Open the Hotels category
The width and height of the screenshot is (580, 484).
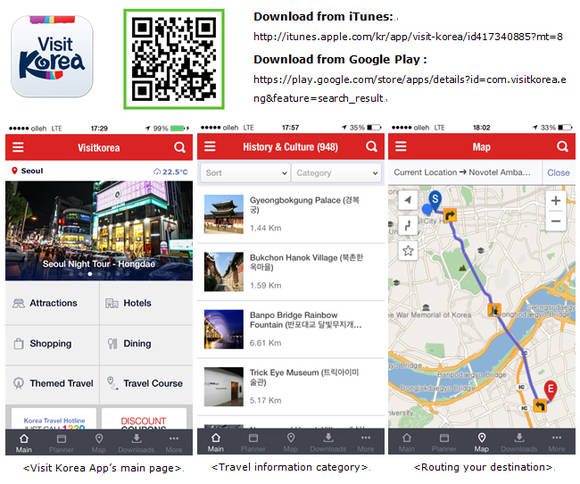coord(146,303)
